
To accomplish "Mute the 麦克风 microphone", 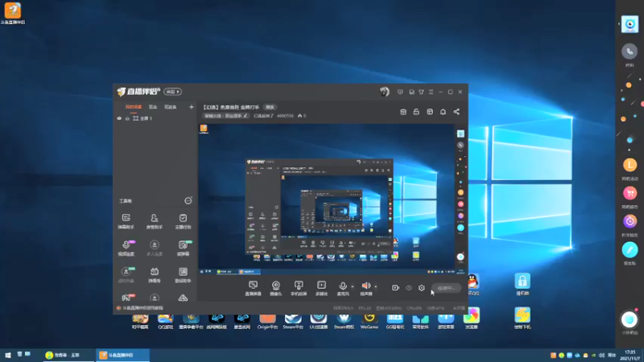I will [x=343, y=288].
